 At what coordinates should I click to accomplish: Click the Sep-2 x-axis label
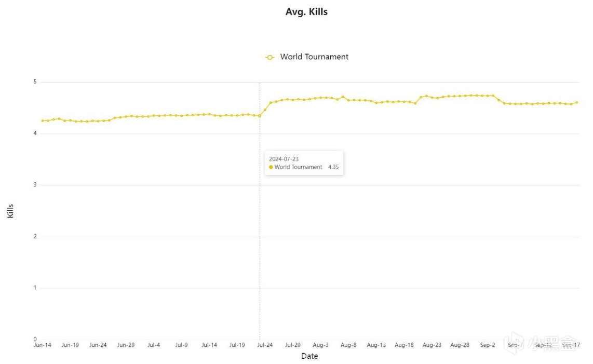(488, 345)
